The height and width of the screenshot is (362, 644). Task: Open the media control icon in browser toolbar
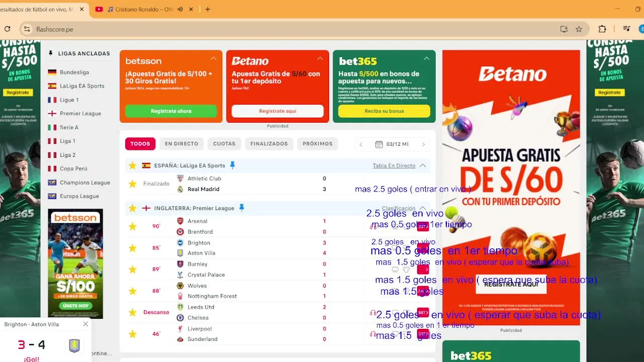(626, 29)
